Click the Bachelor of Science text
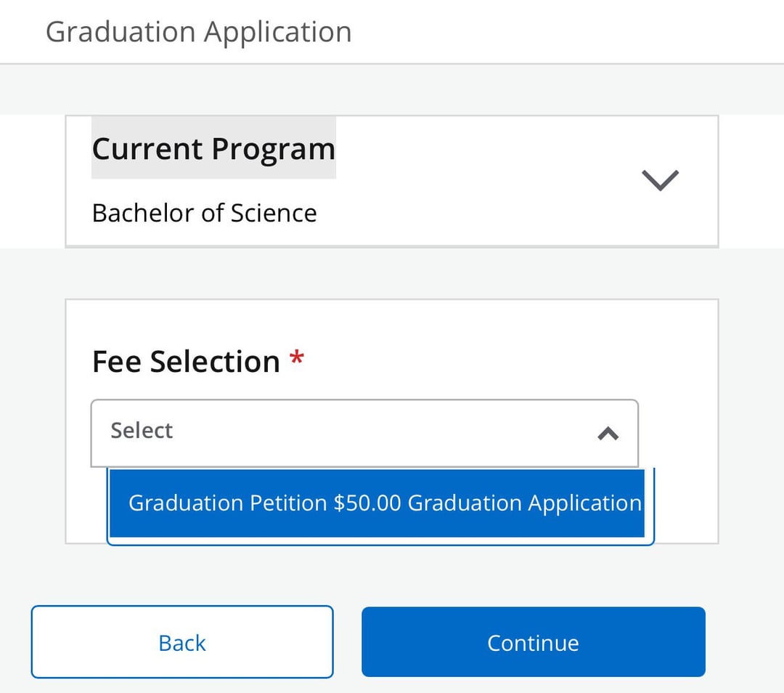 coord(204,214)
